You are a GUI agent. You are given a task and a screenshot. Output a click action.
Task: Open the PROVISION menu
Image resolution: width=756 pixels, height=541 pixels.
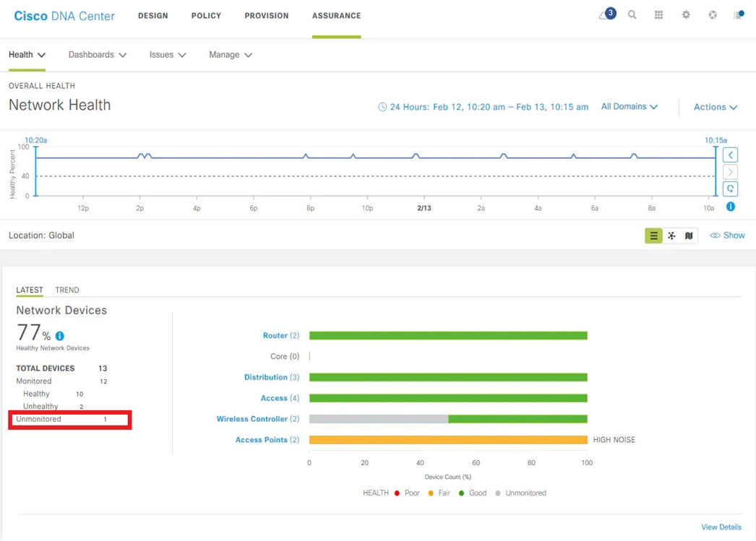click(x=267, y=16)
